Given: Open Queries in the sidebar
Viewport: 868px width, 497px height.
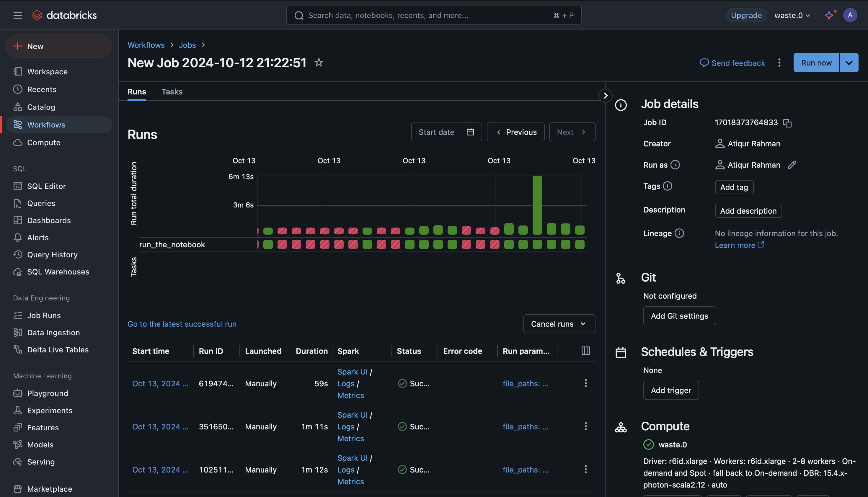Looking at the screenshot, I should pyautogui.click(x=59, y=203).
